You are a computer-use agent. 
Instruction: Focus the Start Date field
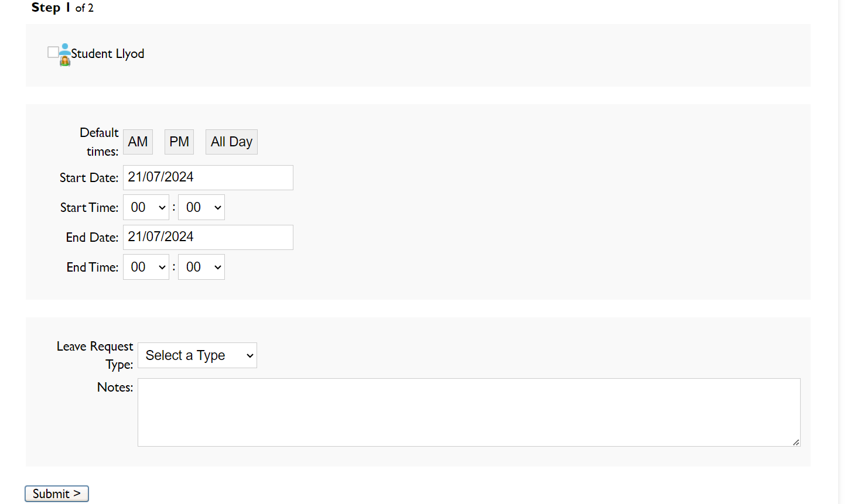tap(208, 178)
